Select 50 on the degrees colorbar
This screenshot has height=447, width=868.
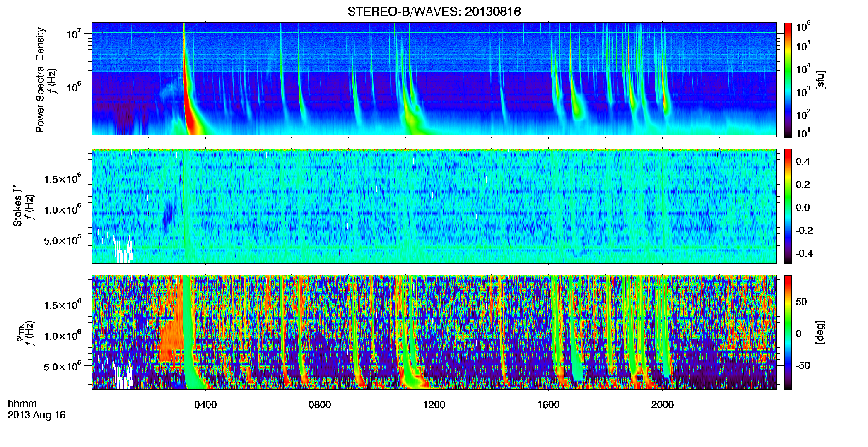click(x=801, y=302)
